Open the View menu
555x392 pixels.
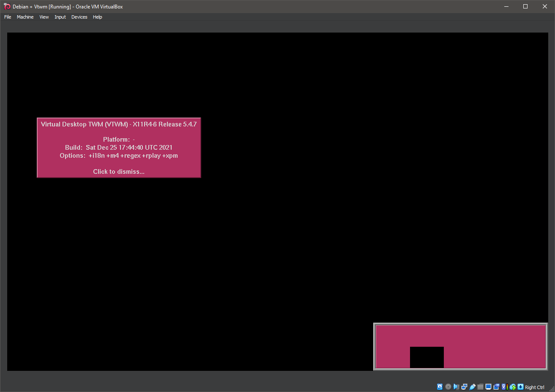tap(44, 17)
